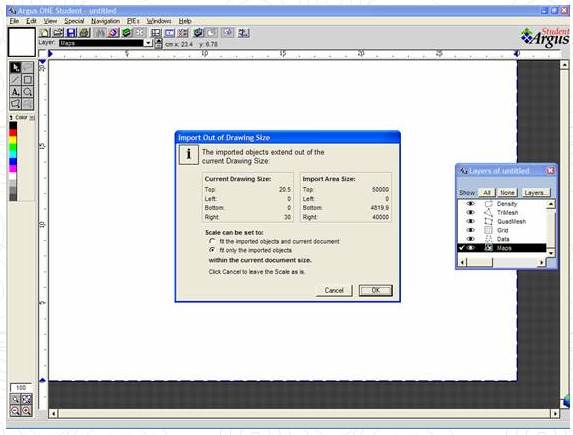Expand the Color palette dropdown arrow
Screen dimensions: 573x435
point(32,117)
